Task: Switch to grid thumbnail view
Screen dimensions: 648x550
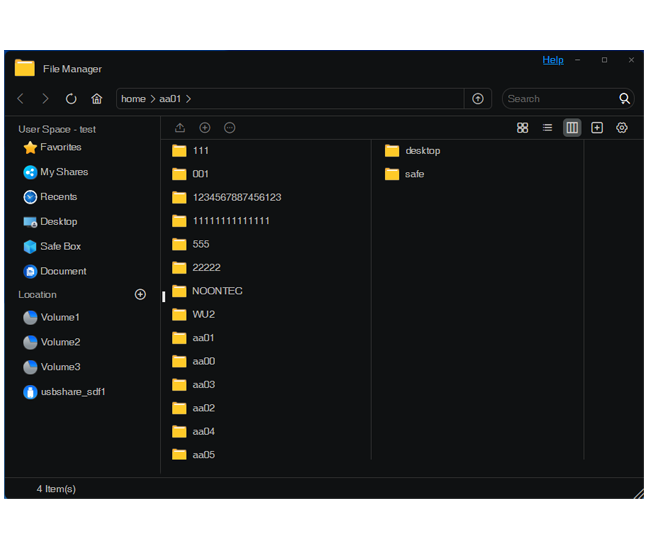Action: 522,128
